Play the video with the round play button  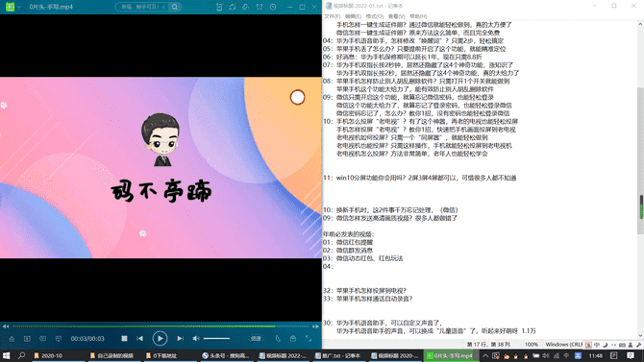[160, 338]
